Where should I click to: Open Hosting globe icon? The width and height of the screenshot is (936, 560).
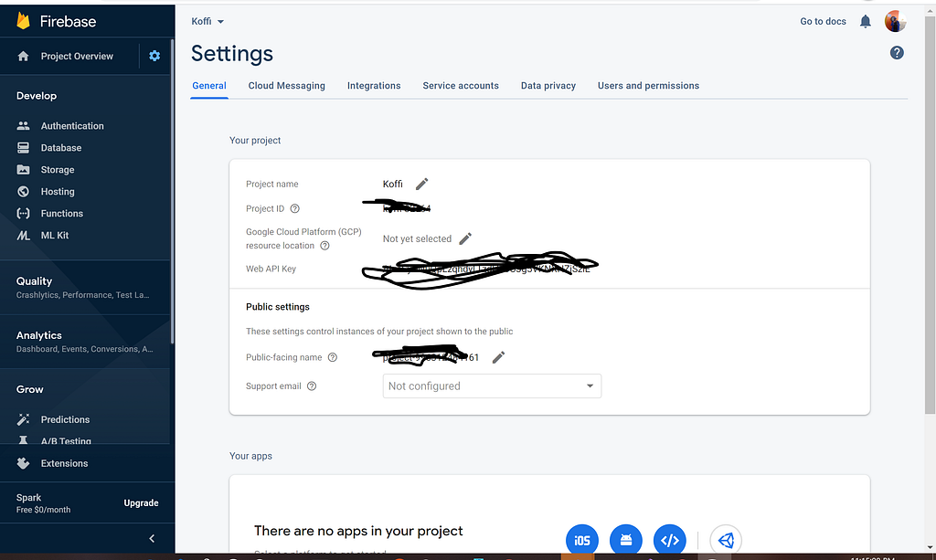pyautogui.click(x=23, y=192)
